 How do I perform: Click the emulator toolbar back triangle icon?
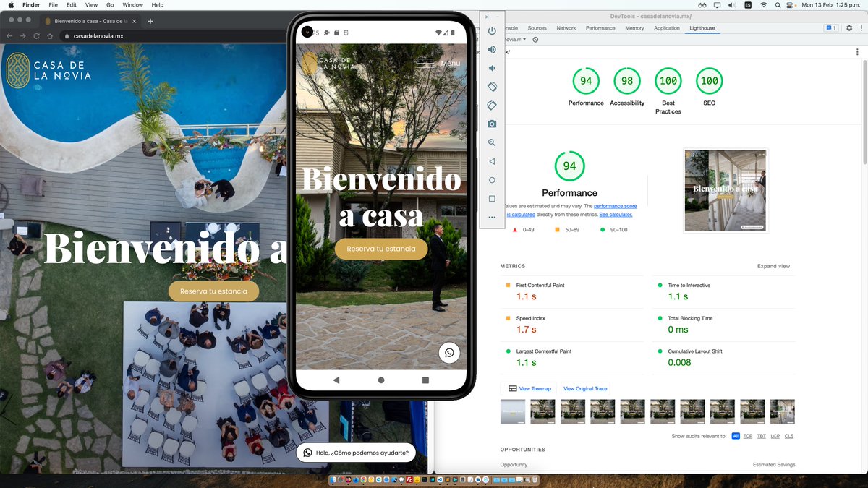click(x=492, y=161)
